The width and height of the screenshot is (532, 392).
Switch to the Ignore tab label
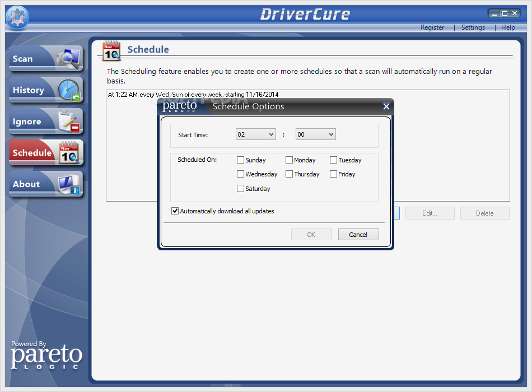coord(27,122)
